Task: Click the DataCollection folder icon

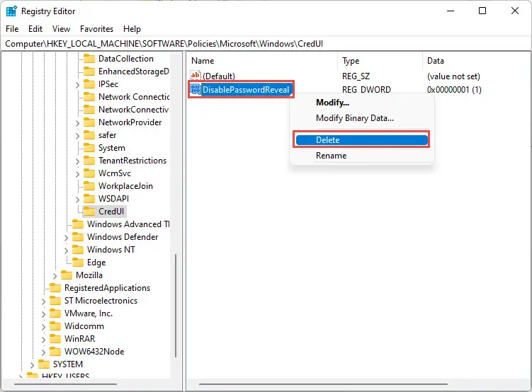Action: (89, 59)
